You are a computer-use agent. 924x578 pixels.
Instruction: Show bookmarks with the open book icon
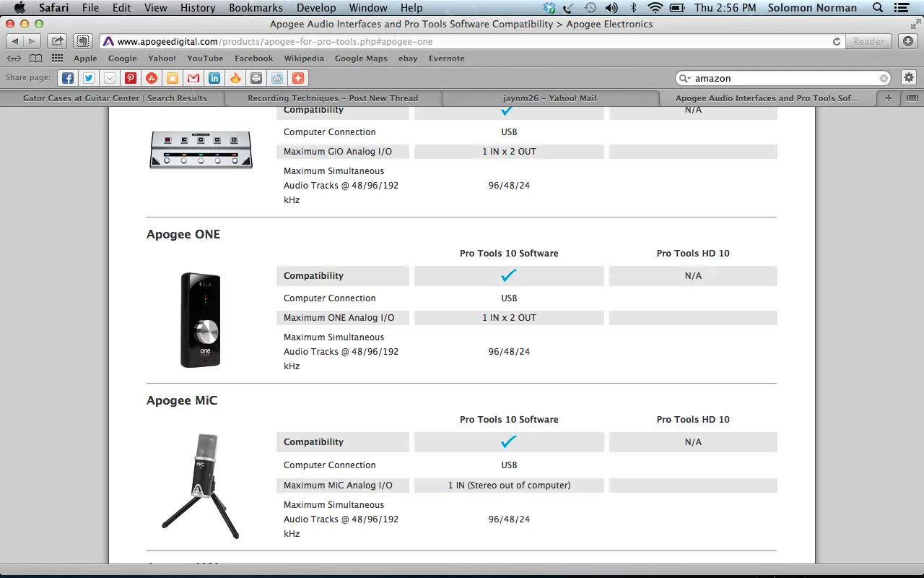tap(35, 59)
